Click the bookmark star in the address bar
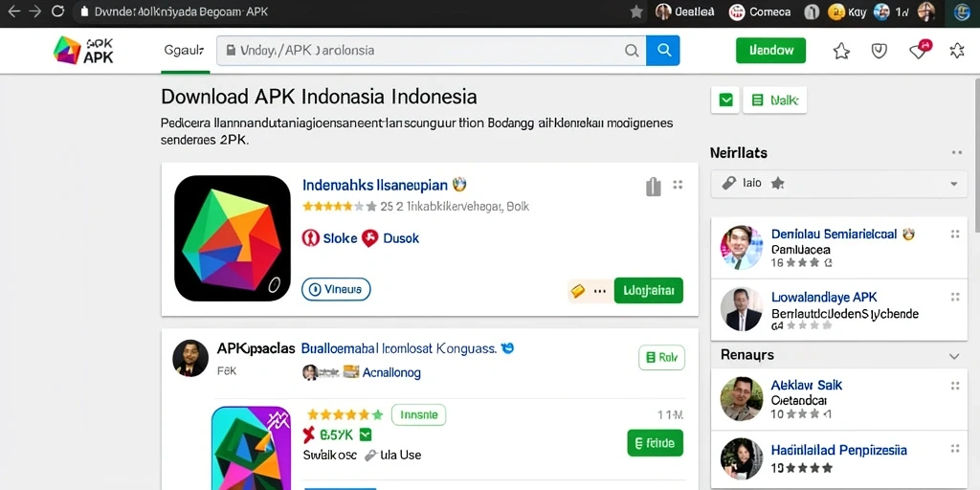The height and width of the screenshot is (490, 980). pos(636,11)
